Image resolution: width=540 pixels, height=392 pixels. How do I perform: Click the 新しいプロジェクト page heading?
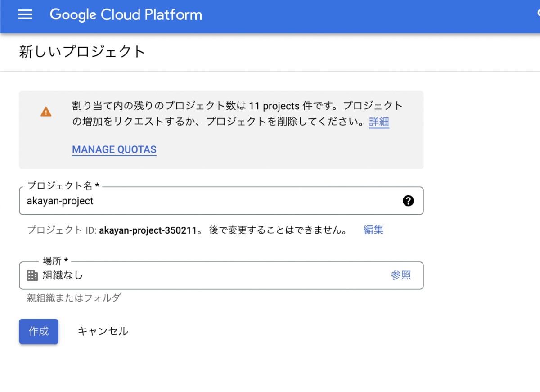pos(82,52)
